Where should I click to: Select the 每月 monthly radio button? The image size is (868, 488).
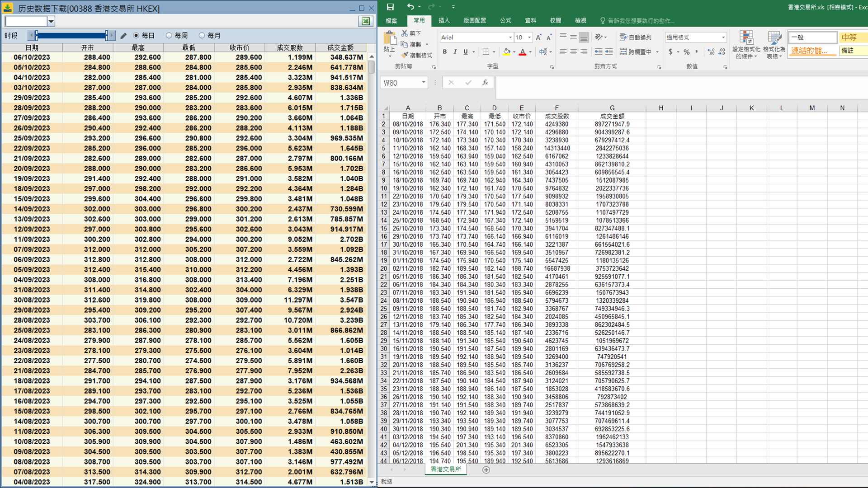pyautogui.click(x=202, y=36)
